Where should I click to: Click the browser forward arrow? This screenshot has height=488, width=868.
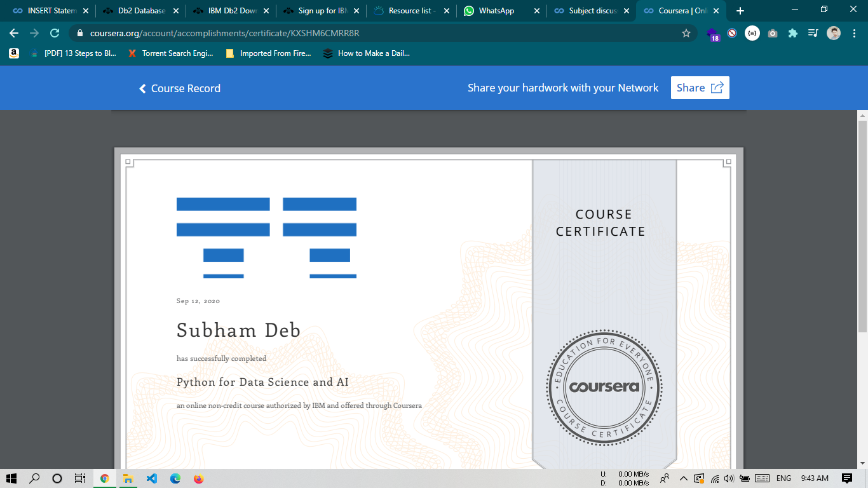click(x=34, y=33)
